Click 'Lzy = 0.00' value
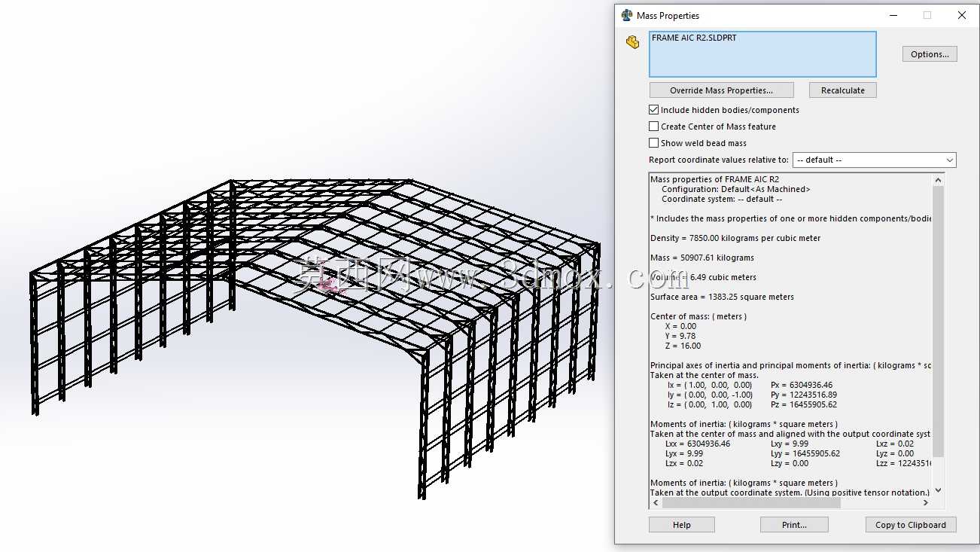 pos(790,463)
